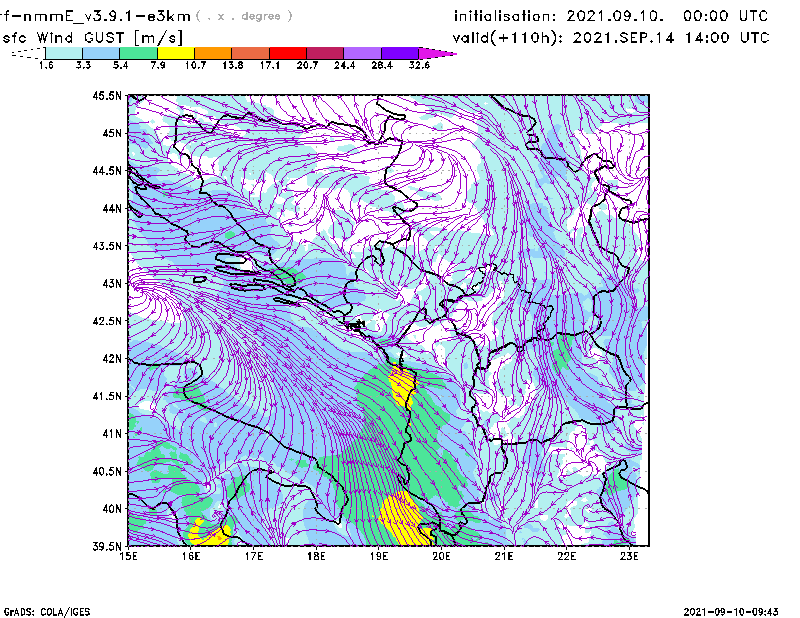The width and height of the screenshot is (800, 618).
Task: Click the 19E longitude label
Action: [379, 556]
